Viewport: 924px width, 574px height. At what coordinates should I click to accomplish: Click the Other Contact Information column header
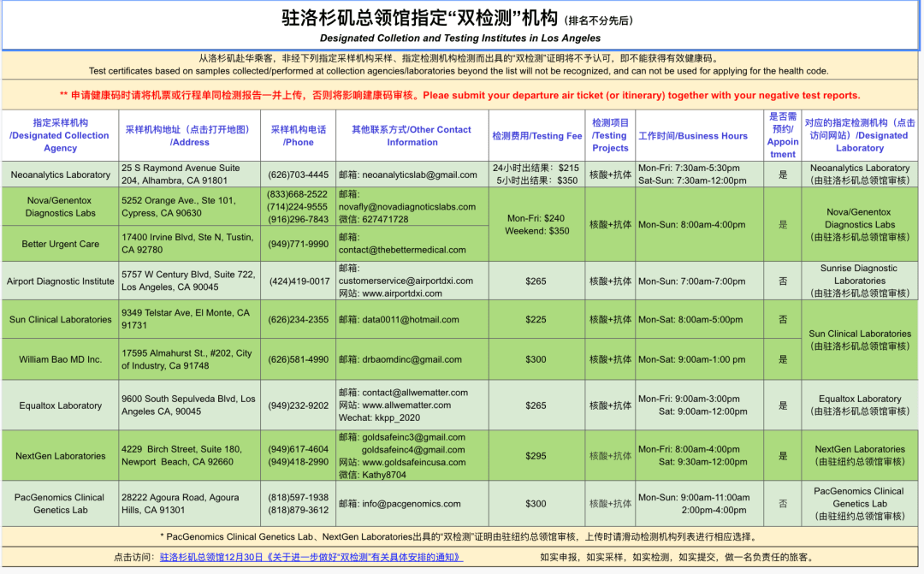point(412,135)
